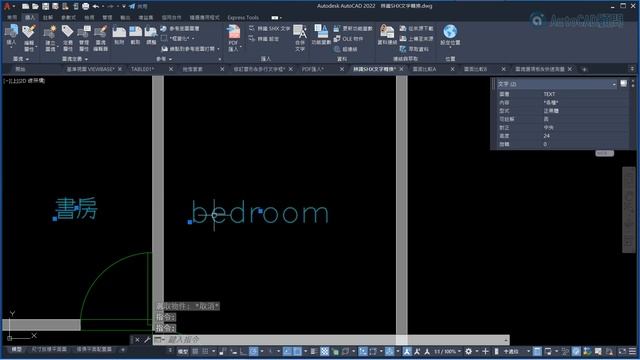Image resolution: width=640 pixels, height=360 pixels.
Task: Open the Manage Attributes tool
Action: pyautogui.click(x=84, y=32)
